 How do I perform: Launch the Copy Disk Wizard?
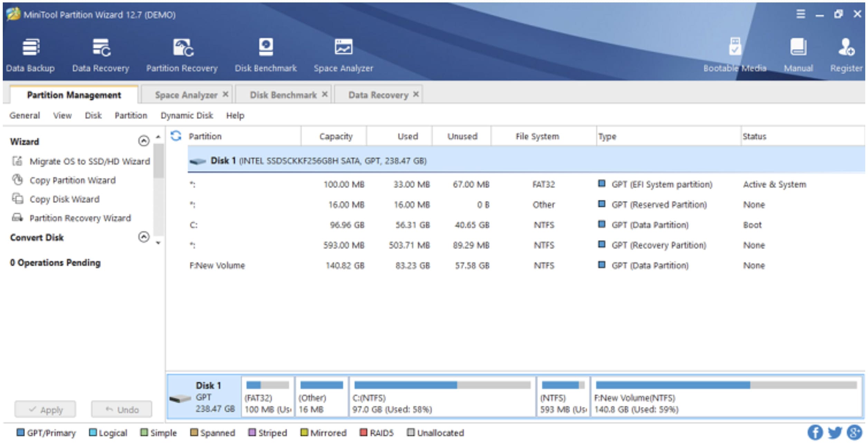tap(64, 199)
